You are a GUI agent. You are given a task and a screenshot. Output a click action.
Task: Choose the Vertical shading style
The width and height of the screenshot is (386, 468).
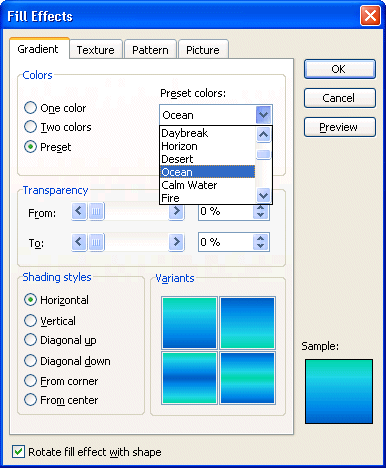(x=30, y=321)
